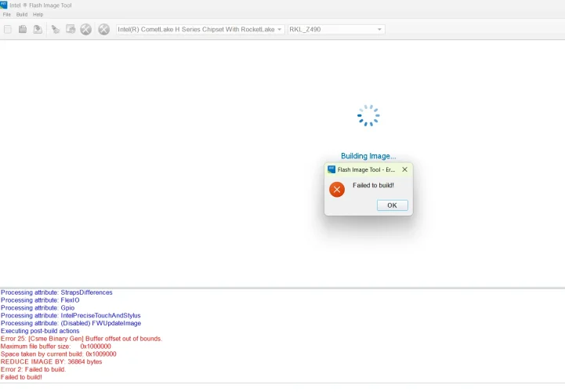565x392 pixels.
Task: Click log line '(Disabled) FWUpdateImage'
Action: [71, 323]
